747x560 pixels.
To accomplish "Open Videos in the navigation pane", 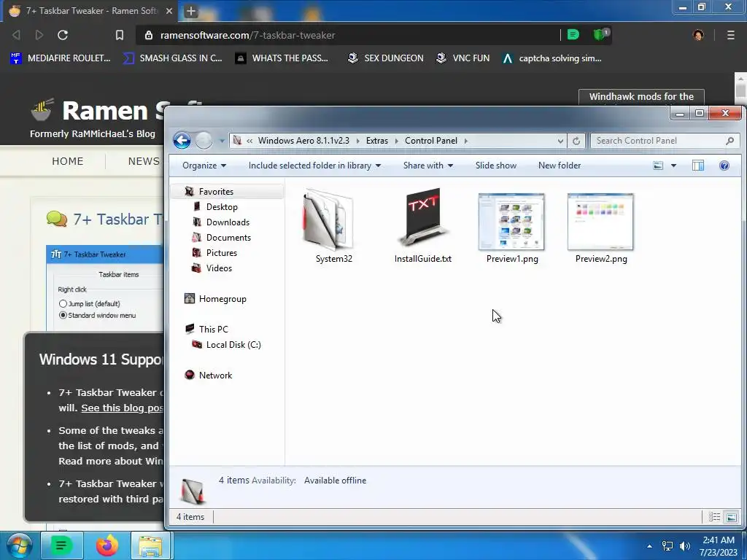I will coord(219,268).
